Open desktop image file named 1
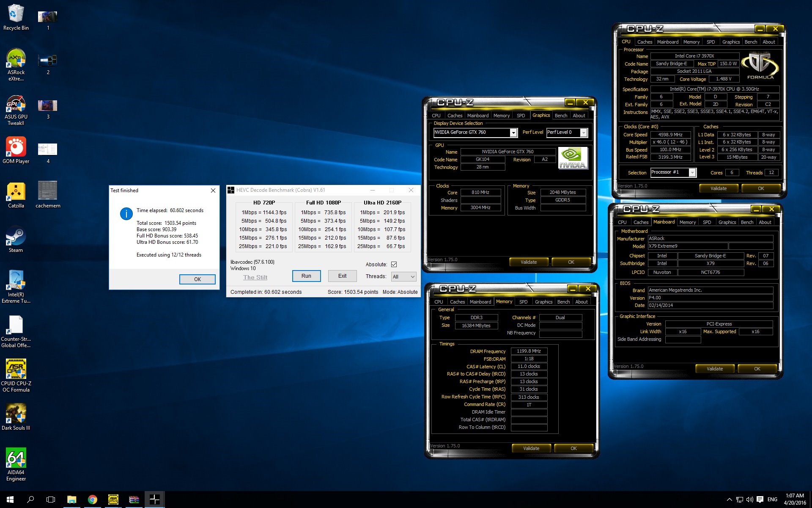The image size is (812, 508). point(48,20)
